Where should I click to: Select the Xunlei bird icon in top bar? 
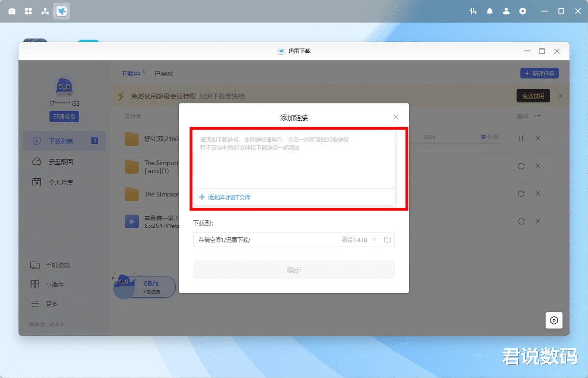point(61,11)
